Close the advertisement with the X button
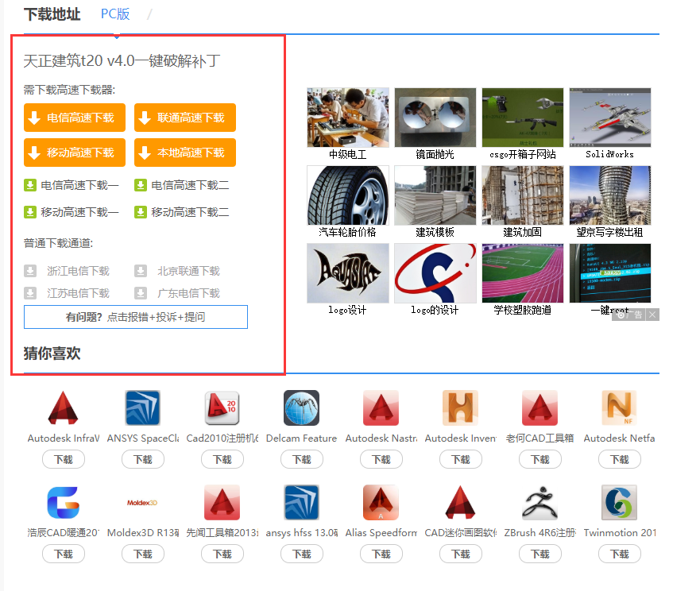 tap(652, 315)
